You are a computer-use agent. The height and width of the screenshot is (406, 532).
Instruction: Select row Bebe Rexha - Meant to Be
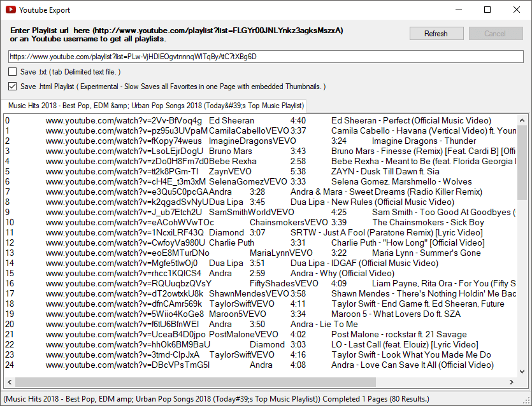pos(261,161)
